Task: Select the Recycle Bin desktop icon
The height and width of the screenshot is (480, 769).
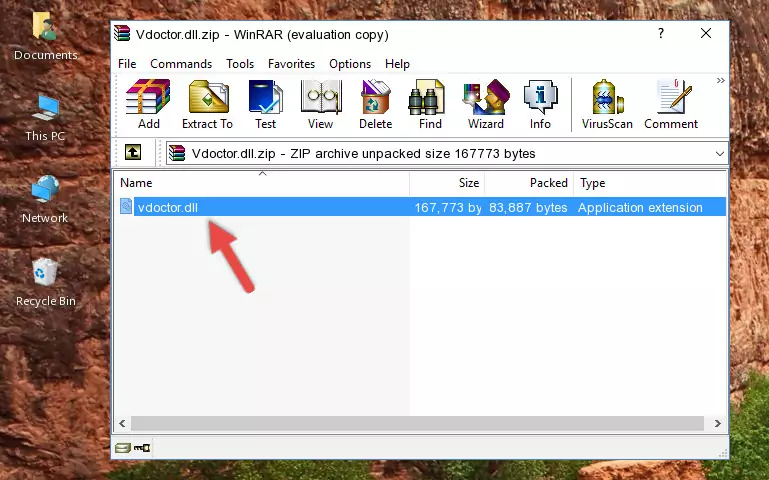Action: (x=45, y=282)
